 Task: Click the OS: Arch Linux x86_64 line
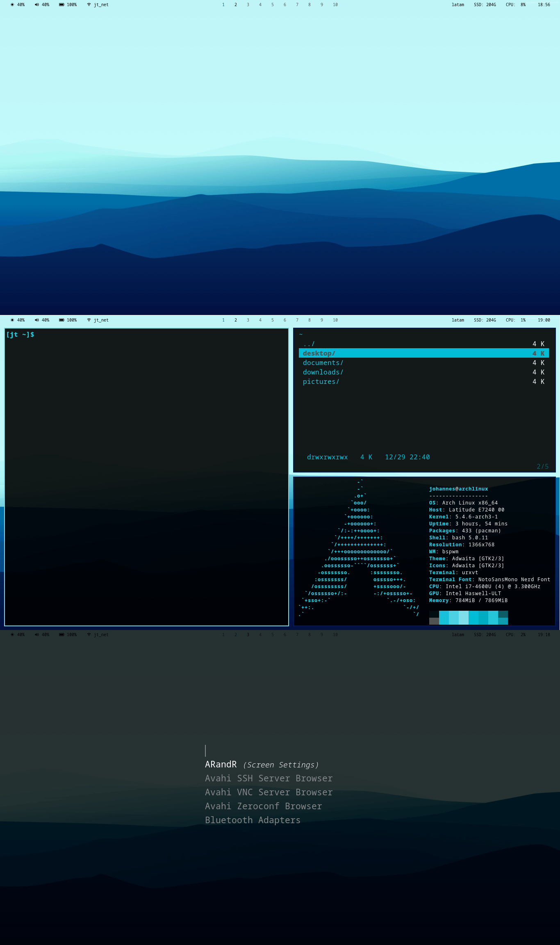coord(464,503)
